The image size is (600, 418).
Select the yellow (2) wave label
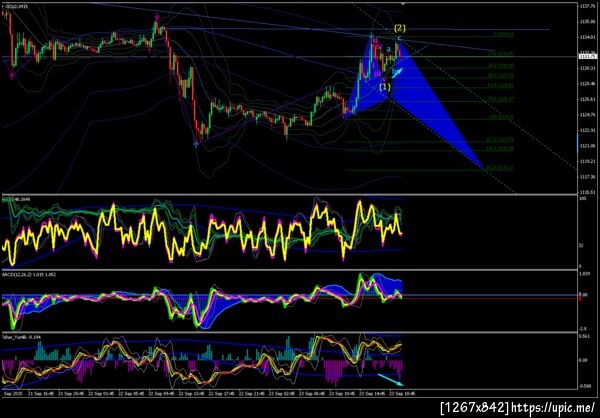[400, 28]
